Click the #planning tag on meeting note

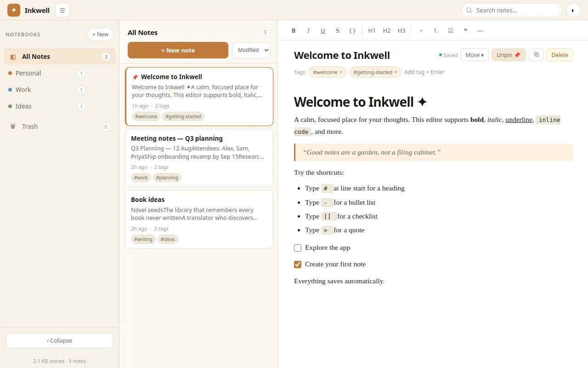[167, 178]
